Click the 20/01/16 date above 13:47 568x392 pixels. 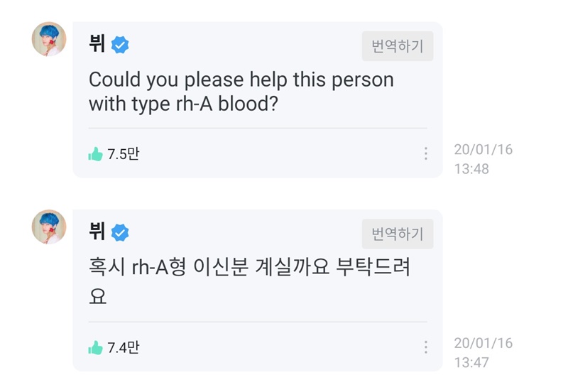coord(483,344)
